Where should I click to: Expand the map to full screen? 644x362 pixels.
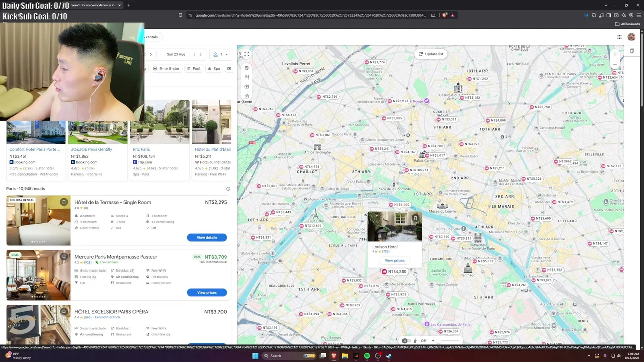(247, 54)
